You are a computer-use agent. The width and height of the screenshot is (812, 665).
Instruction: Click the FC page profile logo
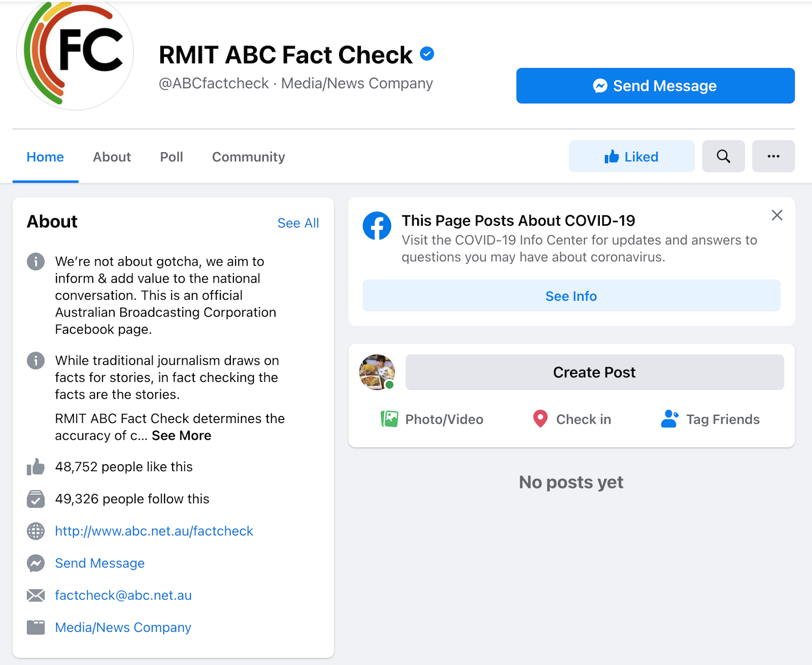coord(75,53)
